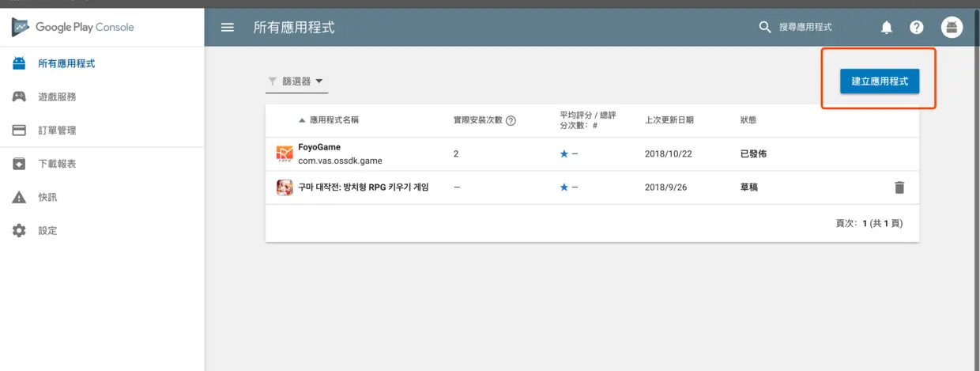Click the 已發佈 status

(x=753, y=153)
